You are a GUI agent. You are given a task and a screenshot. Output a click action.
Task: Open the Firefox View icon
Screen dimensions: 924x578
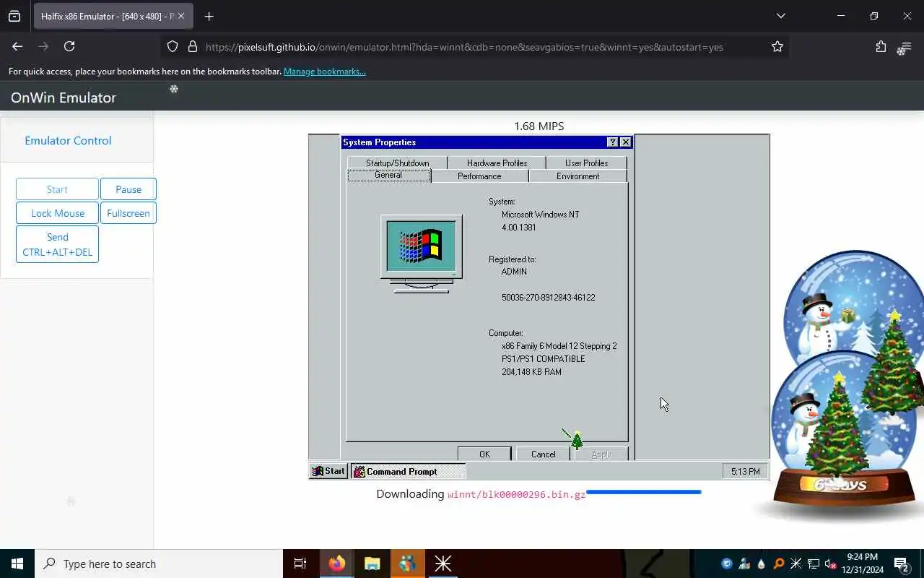coord(14,16)
